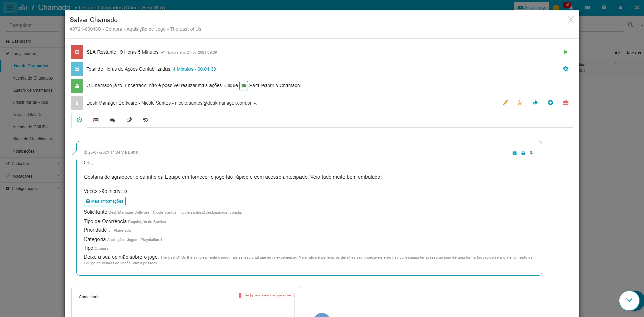The height and width of the screenshot is (317, 644).
Task: Click the Anexos column header
Action: [634, 53]
